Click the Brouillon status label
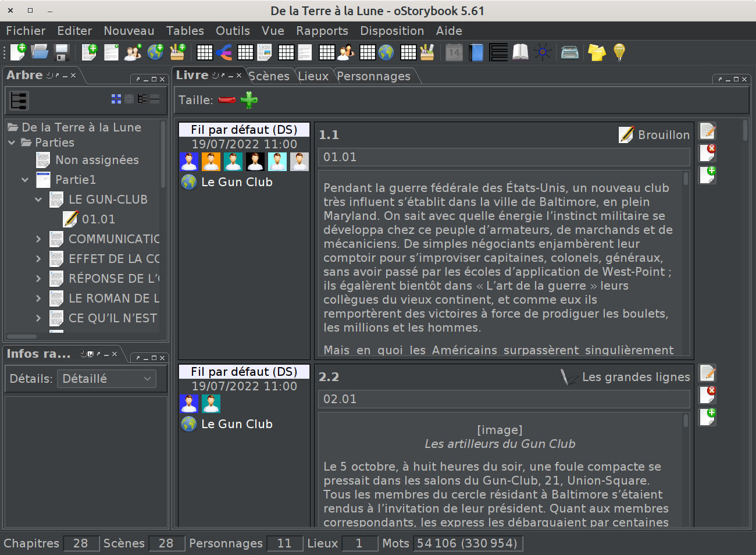Screen dimensions: 756x555 (664, 135)
